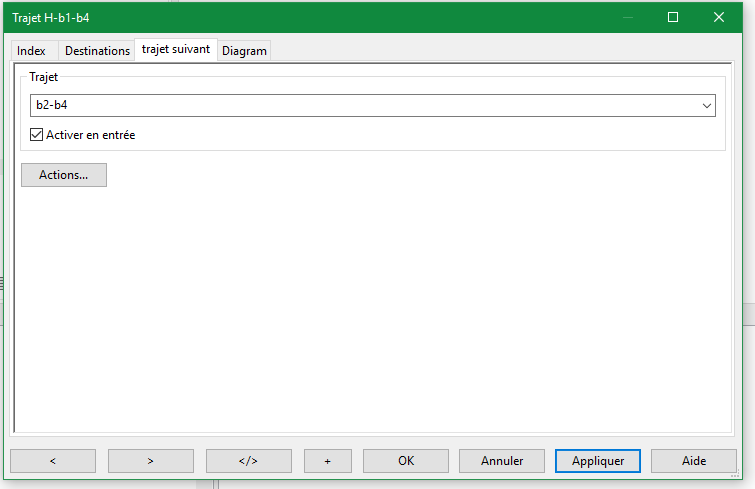Viewport: 755px width, 489px height.
Task: Apply changes with the Appliquer button
Action: click(x=598, y=461)
